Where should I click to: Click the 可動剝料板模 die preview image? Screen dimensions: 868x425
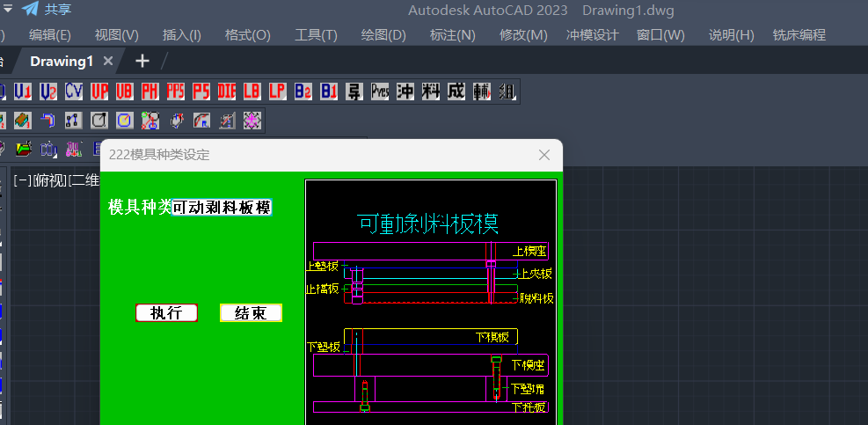coord(431,302)
